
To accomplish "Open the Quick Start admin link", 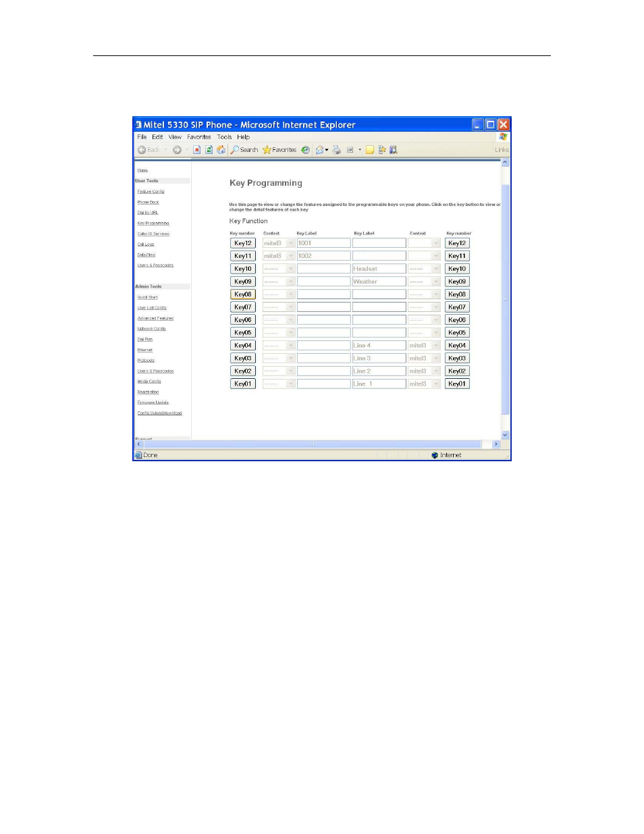I will (147, 297).
